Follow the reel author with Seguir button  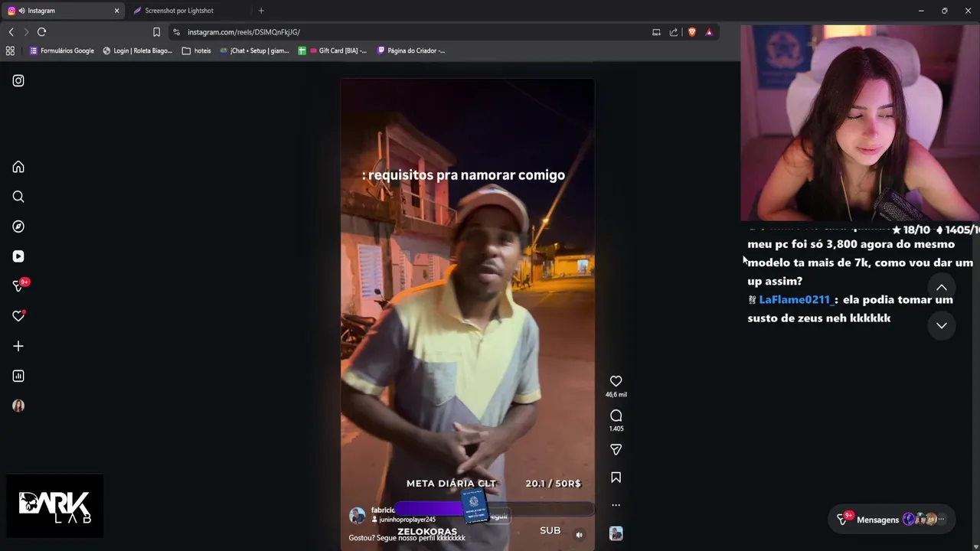click(498, 517)
